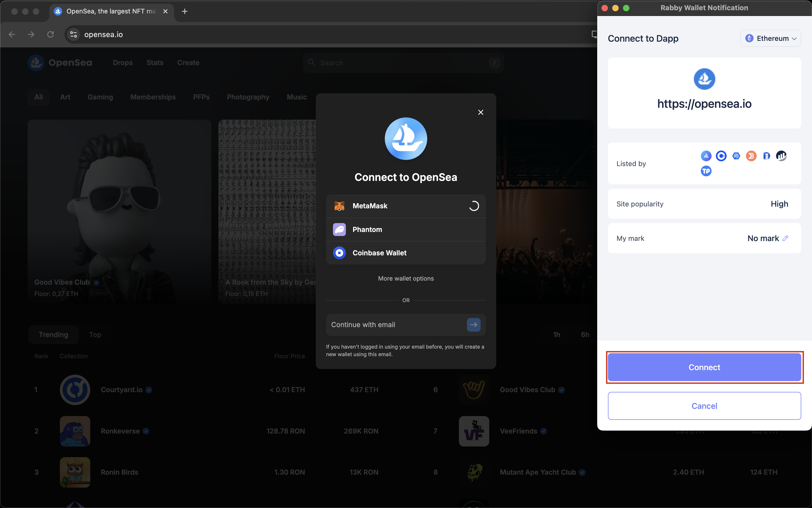Click the https://opensea.io address text
The width and height of the screenshot is (812, 508).
pos(704,103)
